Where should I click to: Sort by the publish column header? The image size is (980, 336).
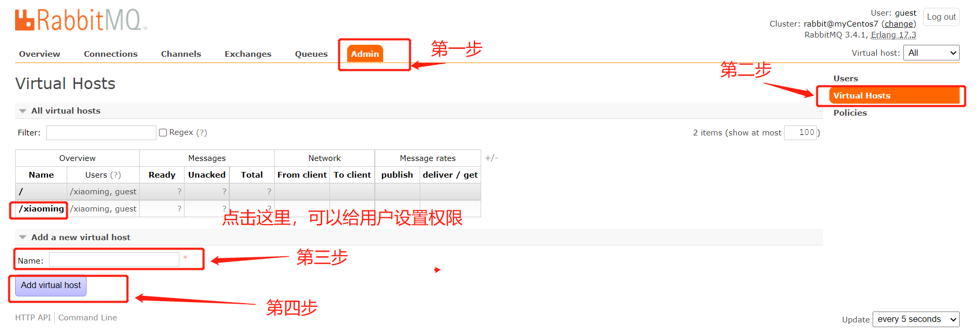tap(397, 175)
